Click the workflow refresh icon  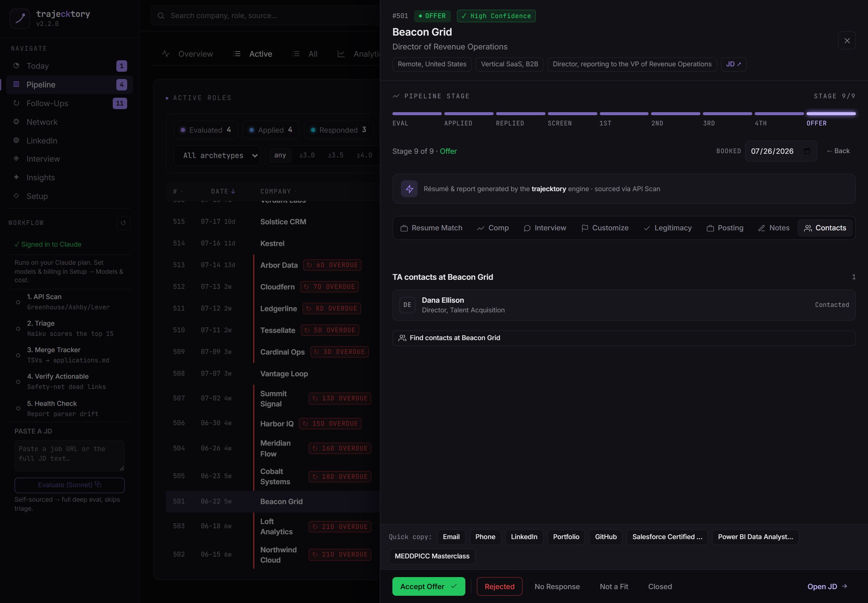[x=123, y=223]
